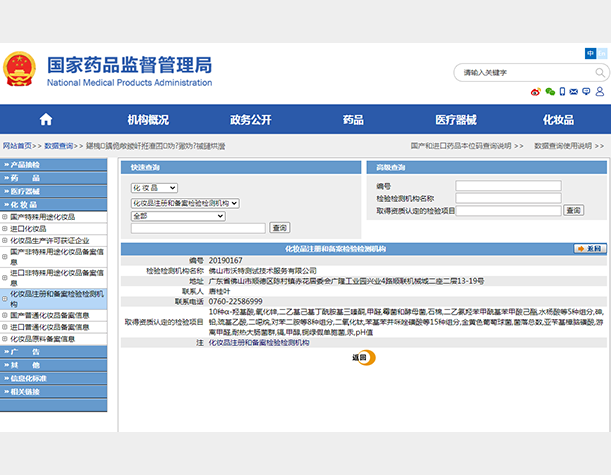Click 查询 button in quick search
The image size is (611, 475).
280,228
